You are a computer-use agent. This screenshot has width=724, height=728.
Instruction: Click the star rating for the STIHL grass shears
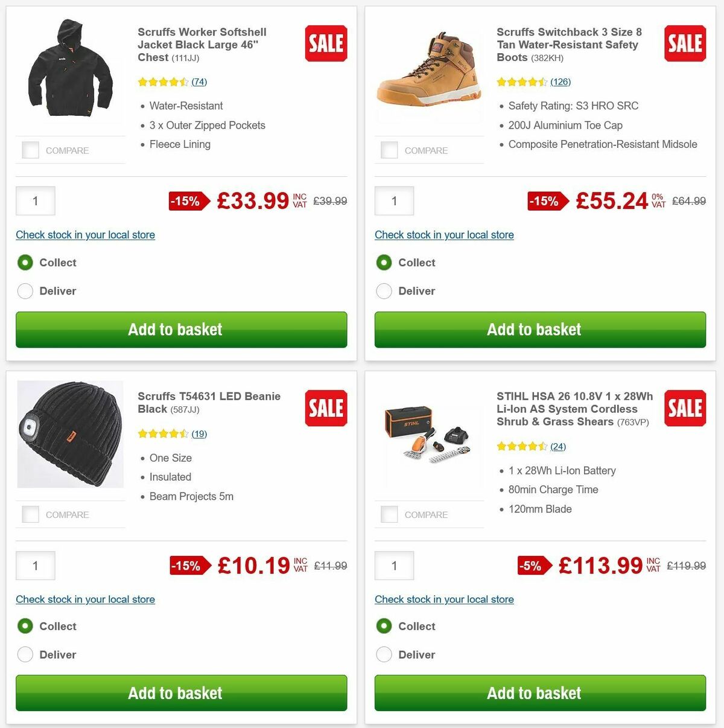pyautogui.click(x=522, y=446)
